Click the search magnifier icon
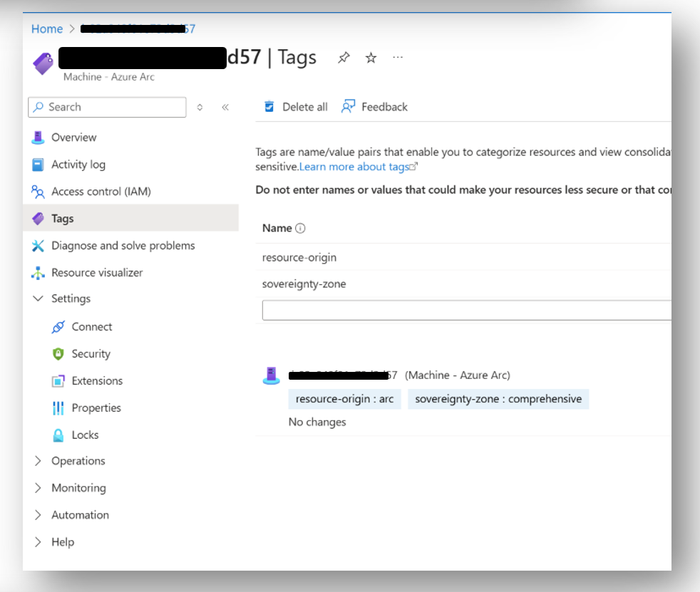The width and height of the screenshot is (700, 592). 38,107
